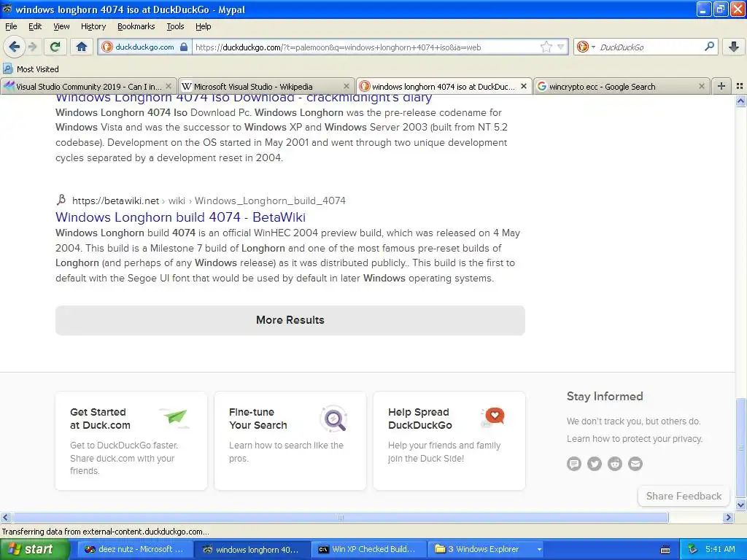Image resolution: width=747 pixels, height=560 pixels.
Task: Open DuckDuckGo Reddit icon
Action: click(614, 463)
